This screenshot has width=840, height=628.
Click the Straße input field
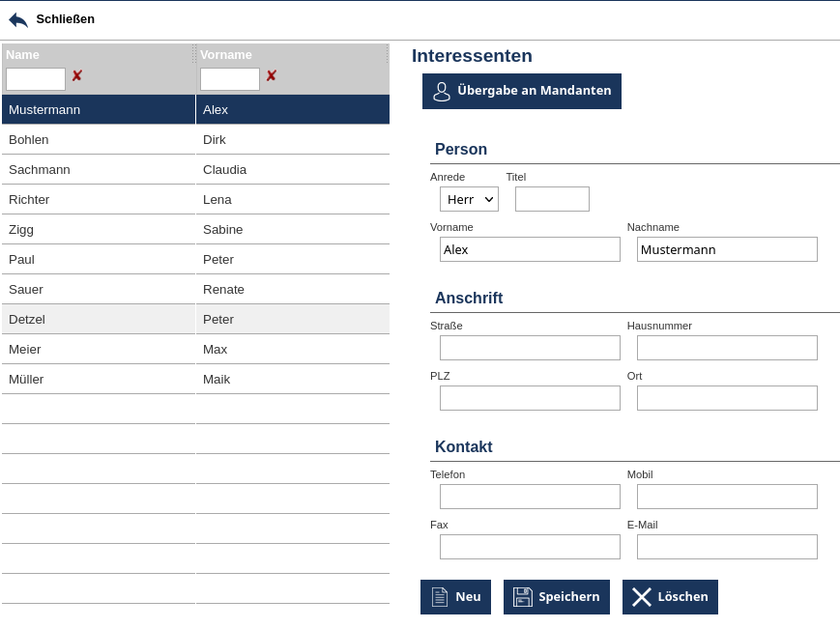pos(530,348)
